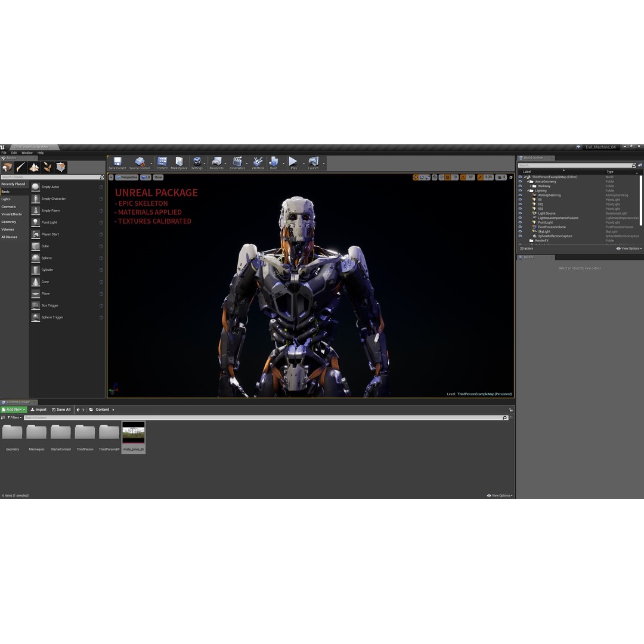Select the translate gizmo icon in viewport
644x644 pixels.
(416, 178)
